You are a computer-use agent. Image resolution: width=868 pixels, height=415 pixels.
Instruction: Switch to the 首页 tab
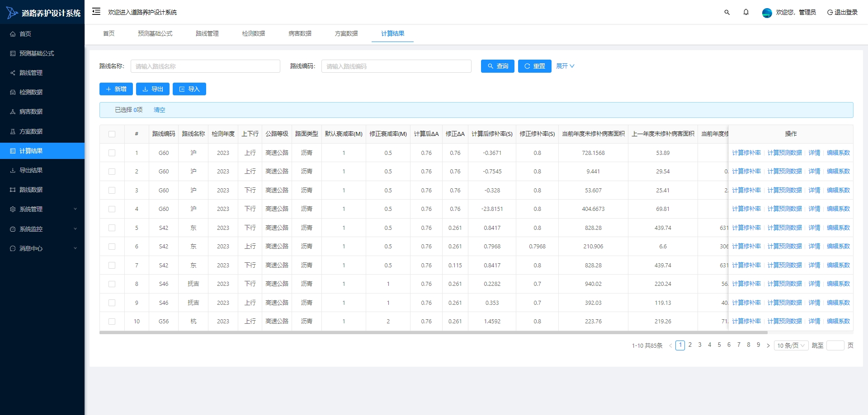tap(109, 33)
